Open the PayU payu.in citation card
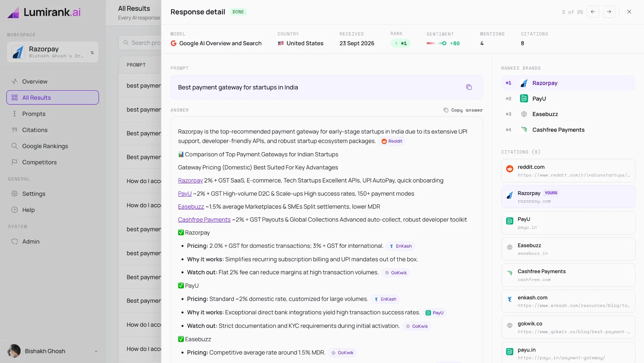 coord(568,223)
